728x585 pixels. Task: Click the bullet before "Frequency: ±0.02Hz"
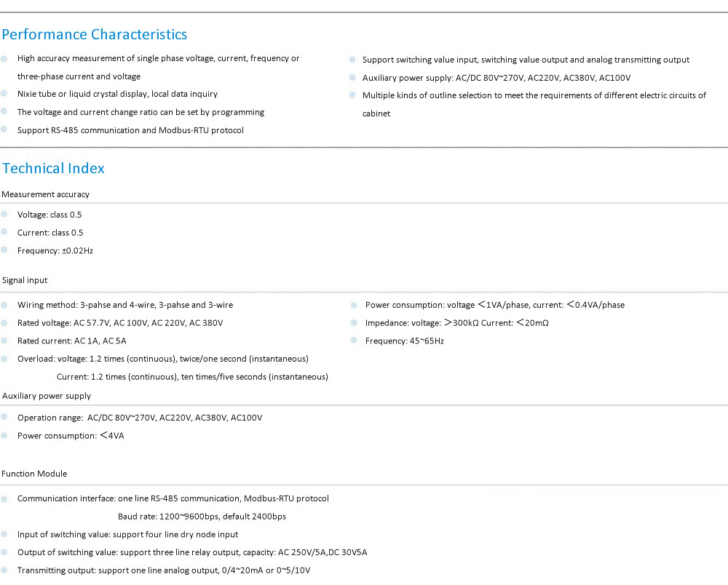coord(4,250)
